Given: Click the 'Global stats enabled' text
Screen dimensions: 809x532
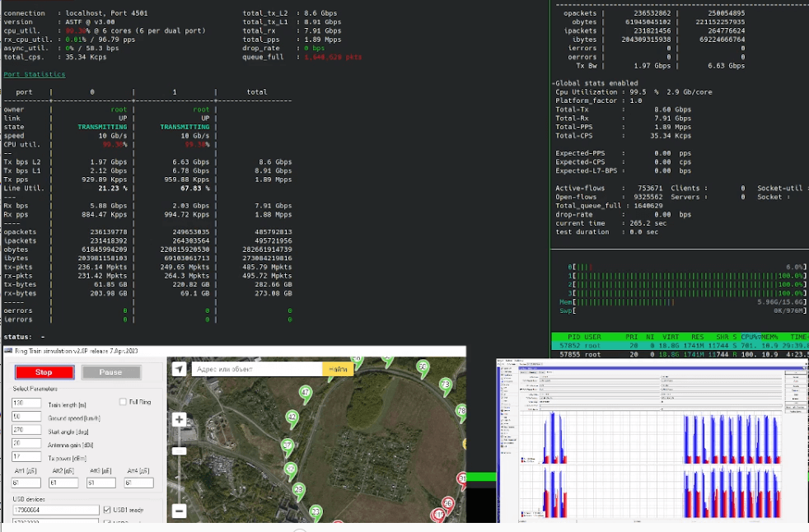Looking at the screenshot, I should [x=597, y=83].
